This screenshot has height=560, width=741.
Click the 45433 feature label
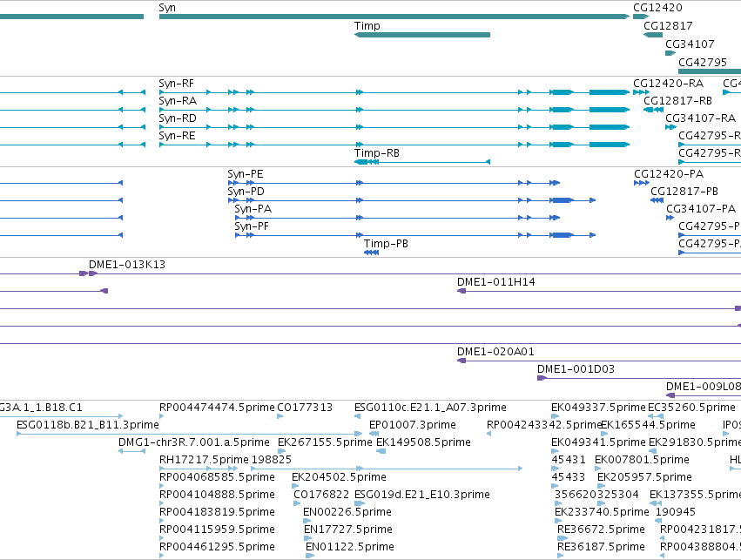click(569, 477)
